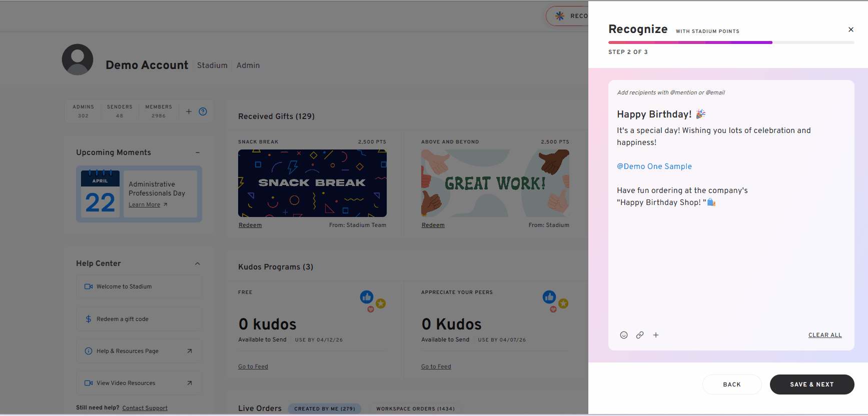The image size is (868, 416).
Task: Click external arrow icon on Help & Resources Page
Action: pos(190,351)
